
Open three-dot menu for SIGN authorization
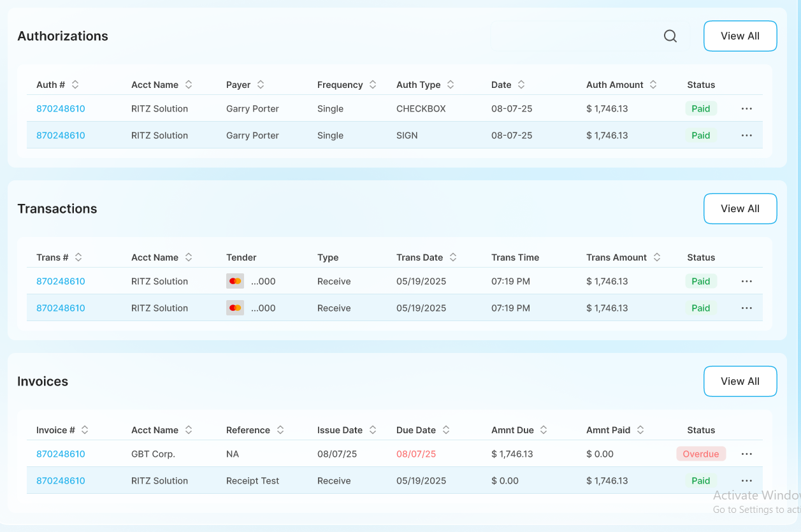[x=747, y=136]
